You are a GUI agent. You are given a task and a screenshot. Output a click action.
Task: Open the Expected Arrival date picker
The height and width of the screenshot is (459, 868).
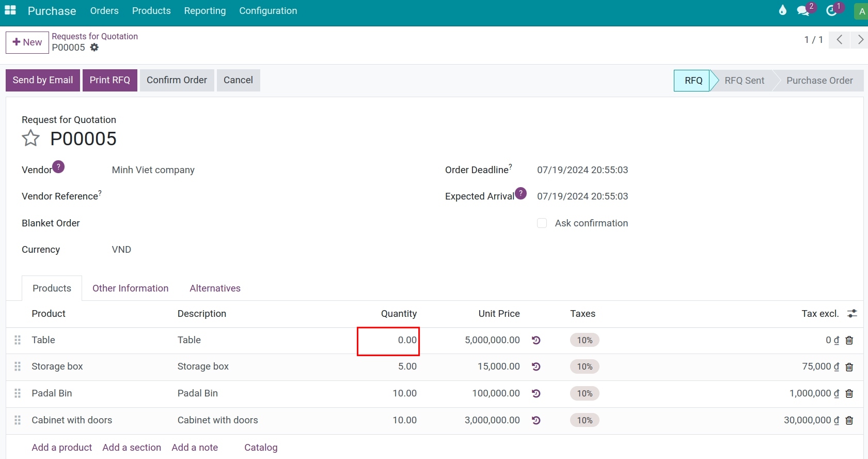[x=582, y=196]
